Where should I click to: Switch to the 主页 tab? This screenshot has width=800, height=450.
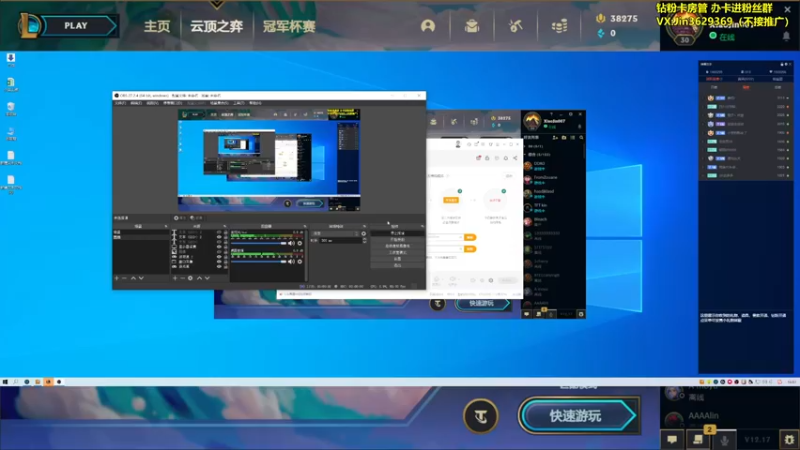tap(157, 26)
